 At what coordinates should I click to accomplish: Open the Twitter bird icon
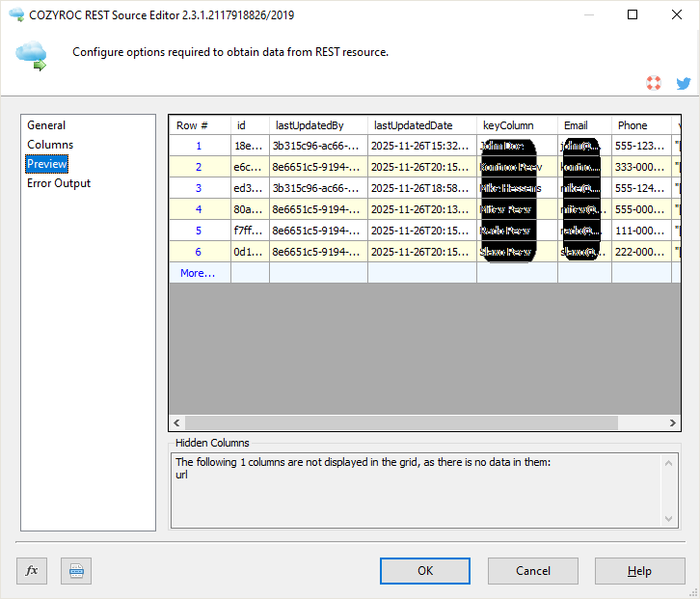683,83
